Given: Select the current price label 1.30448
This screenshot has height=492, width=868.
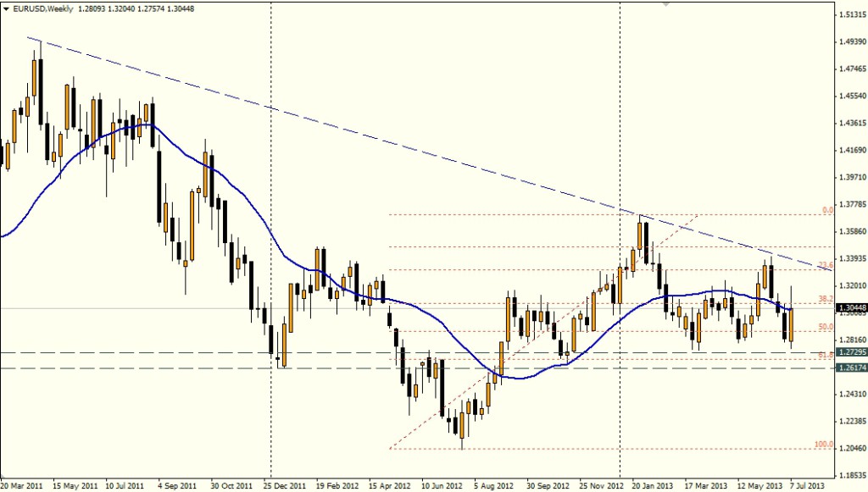Looking at the screenshot, I should pyautogui.click(x=849, y=308).
